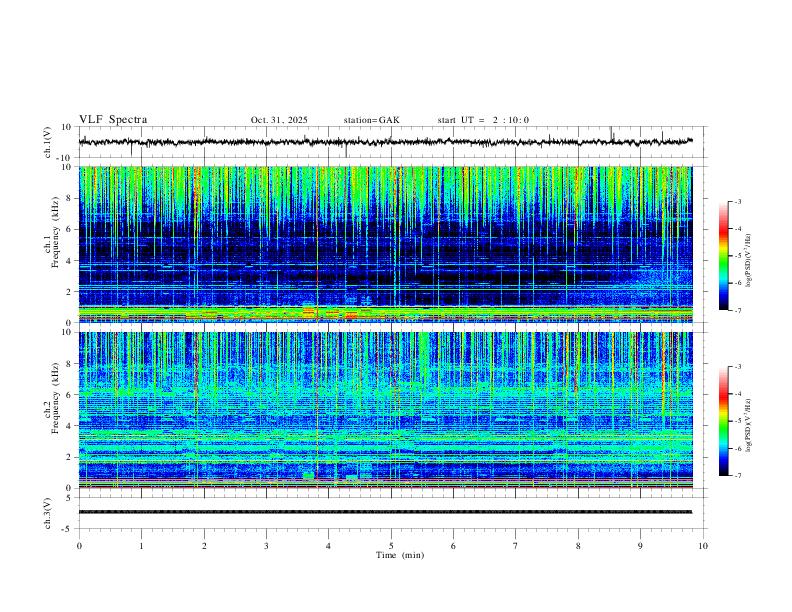This screenshot has width=792, height=612.
Task: Select the date "Oct. 31, 2025"
Action: [279, 120]
